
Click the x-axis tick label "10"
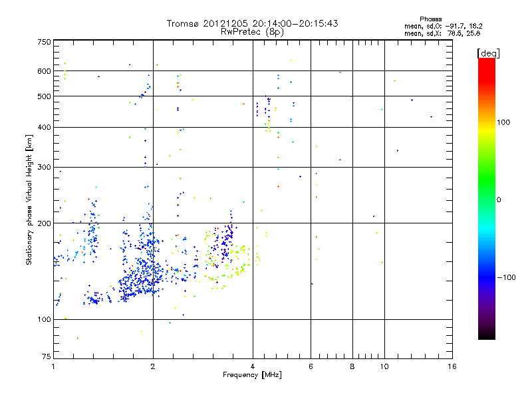[384, 366]
